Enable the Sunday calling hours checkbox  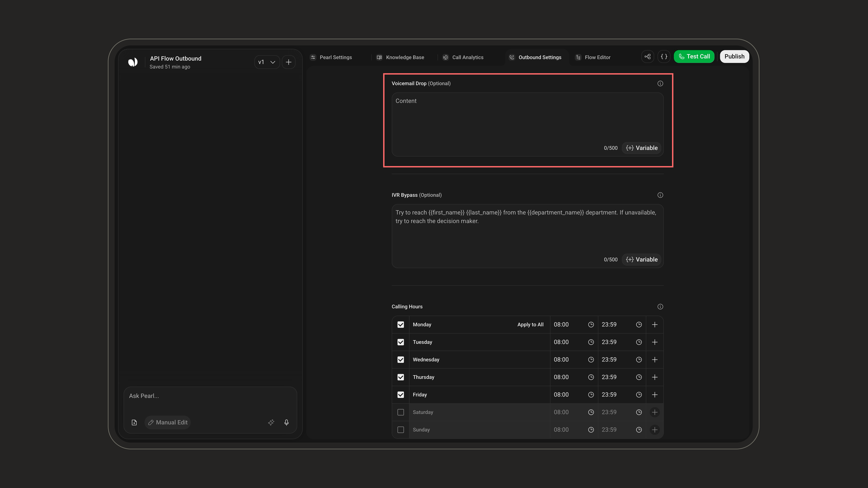401,430
